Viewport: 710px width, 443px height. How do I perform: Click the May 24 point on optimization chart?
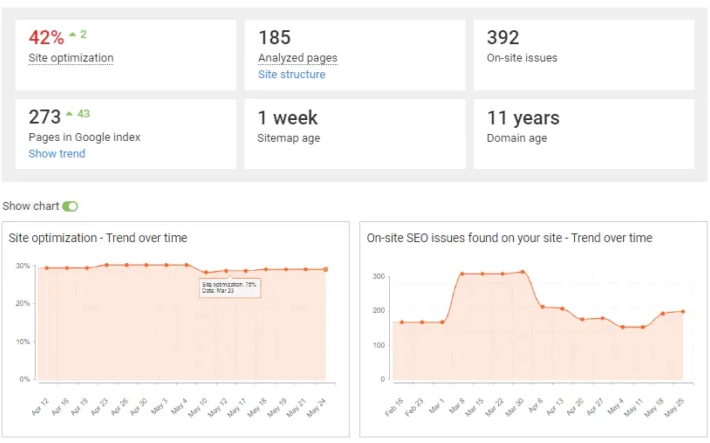[326, 269]
